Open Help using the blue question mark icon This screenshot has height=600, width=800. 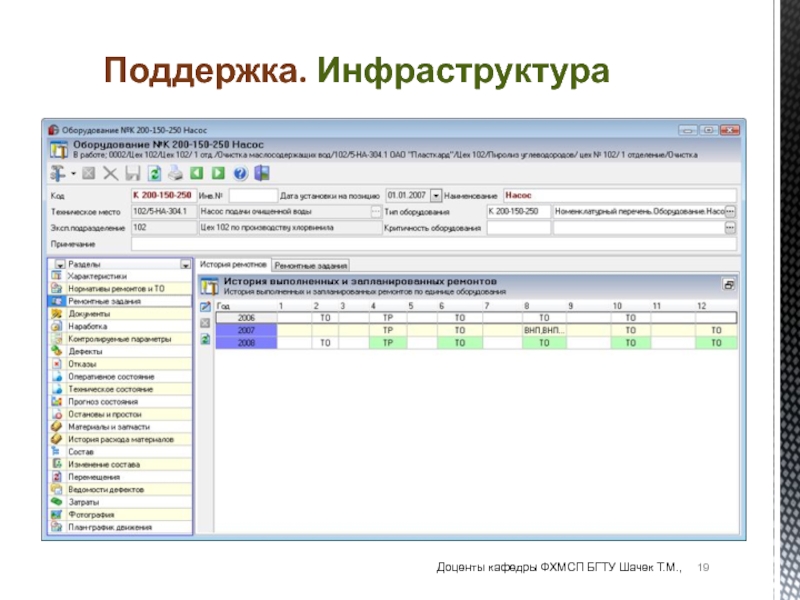pyautogui.click(x=238, y=174)
